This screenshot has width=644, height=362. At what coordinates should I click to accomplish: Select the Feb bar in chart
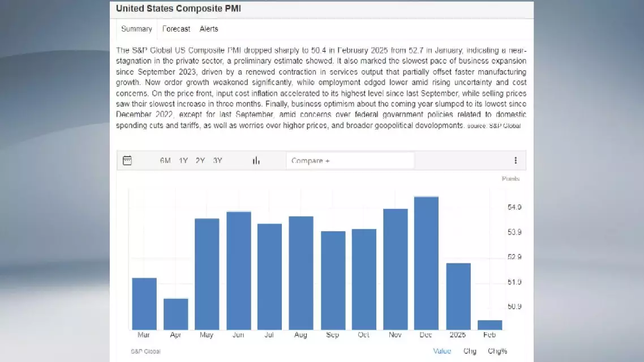point(490,325)
